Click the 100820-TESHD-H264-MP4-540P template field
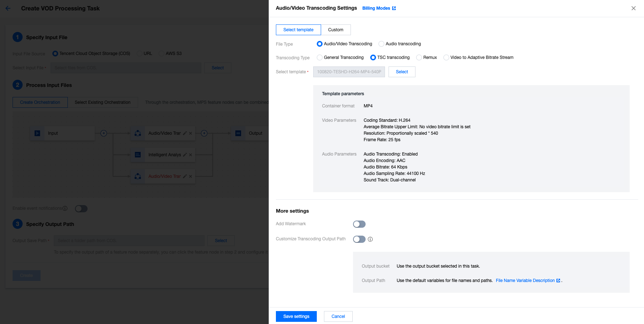 tap(349, 72)
